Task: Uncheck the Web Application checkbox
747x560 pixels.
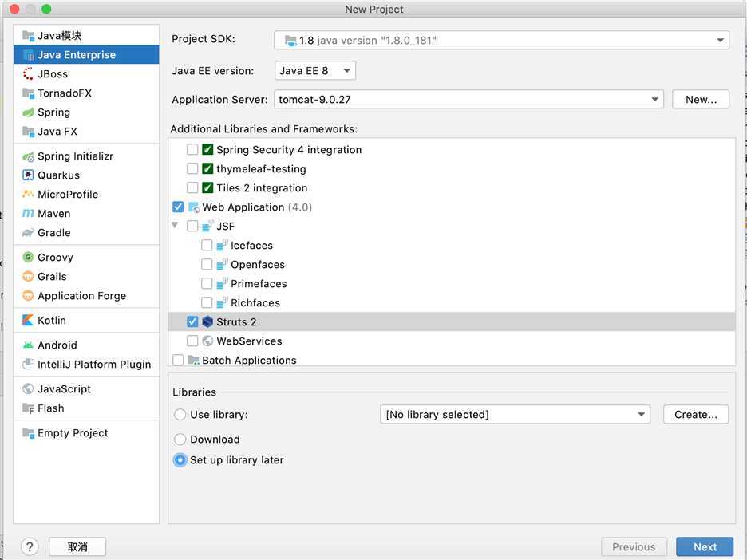Action: tap(178, 207)
